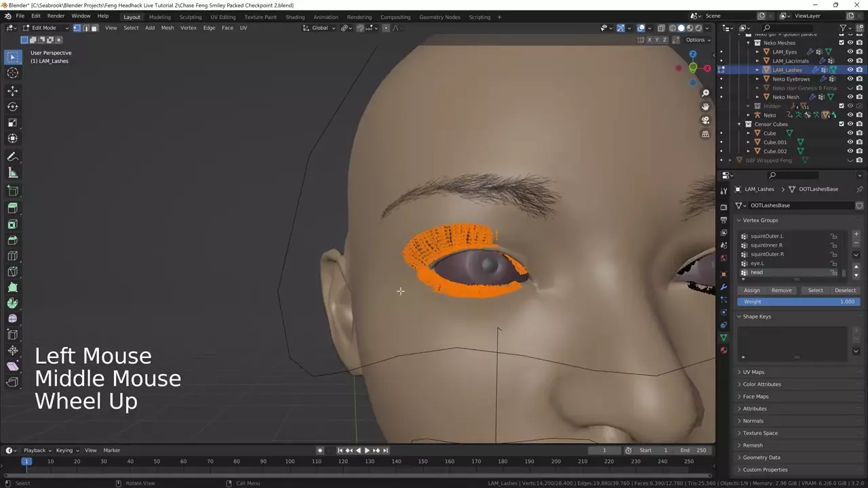Click the vertex group Weight slider
Image resolution: width=868 pixels, height=488 pixels.
pos(798,302)
